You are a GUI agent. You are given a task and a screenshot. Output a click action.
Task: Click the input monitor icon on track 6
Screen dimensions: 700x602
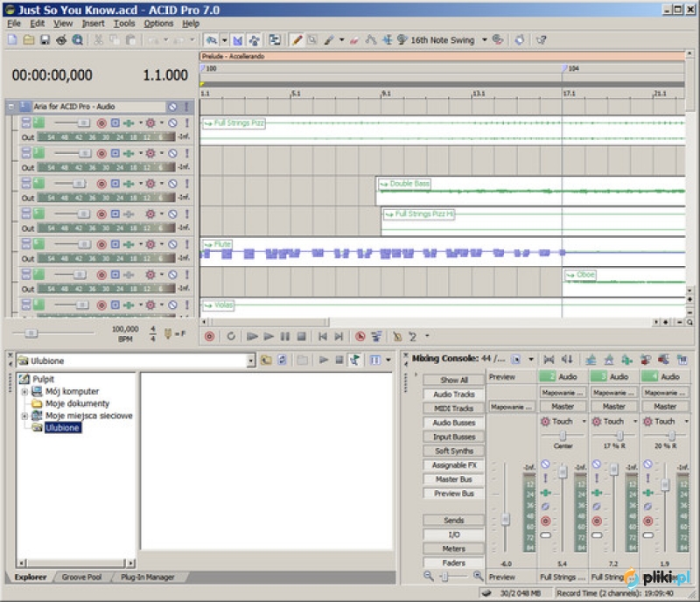(115, 244)
